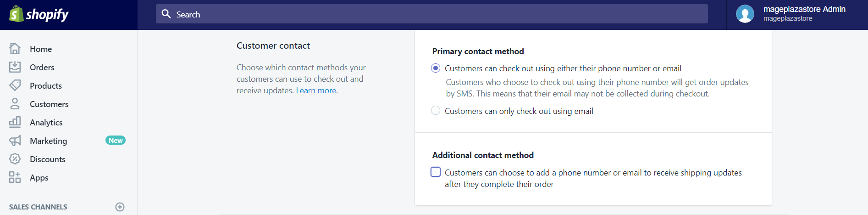
Task: Select the Apps grid icon
Action: [x=15, y=177]
